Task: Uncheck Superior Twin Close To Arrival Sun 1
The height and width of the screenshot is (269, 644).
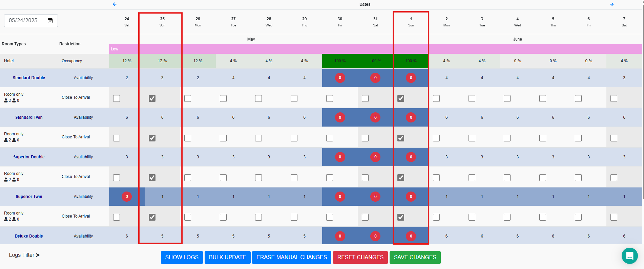Action: tap(401, 217)
